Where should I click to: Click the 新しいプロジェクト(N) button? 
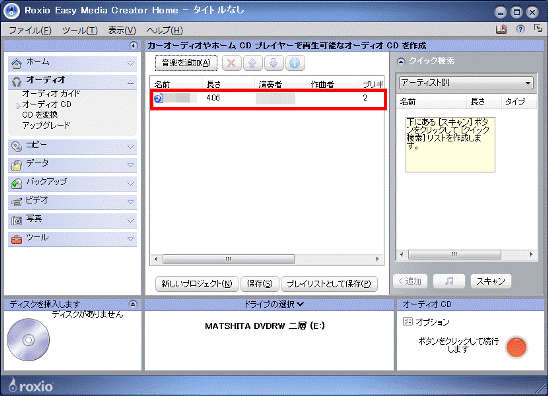[197, 283]
